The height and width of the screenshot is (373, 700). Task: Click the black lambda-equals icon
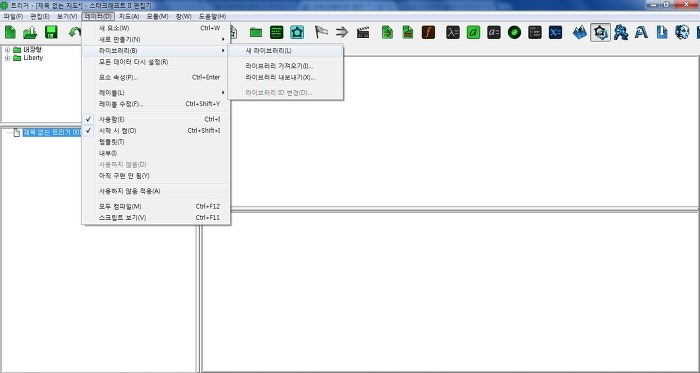pos(453,32)
